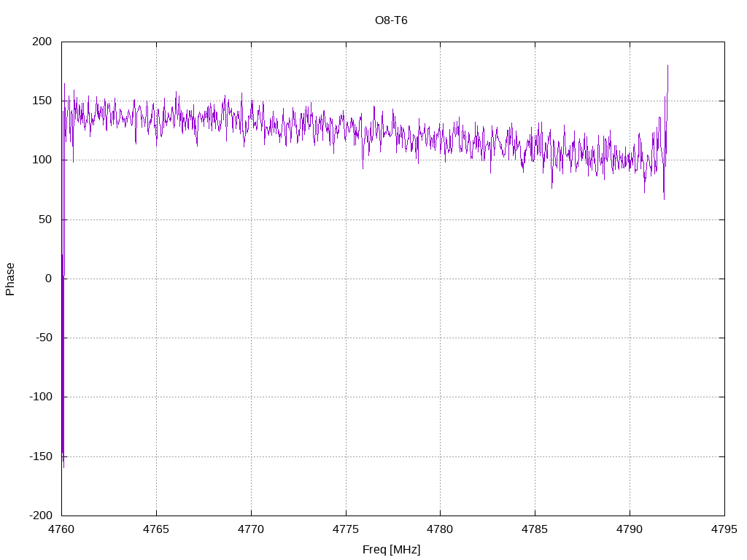Screen dimensions: 747x560
Task: Click y-axis tick label 50
Action: [x=45, y=219]
